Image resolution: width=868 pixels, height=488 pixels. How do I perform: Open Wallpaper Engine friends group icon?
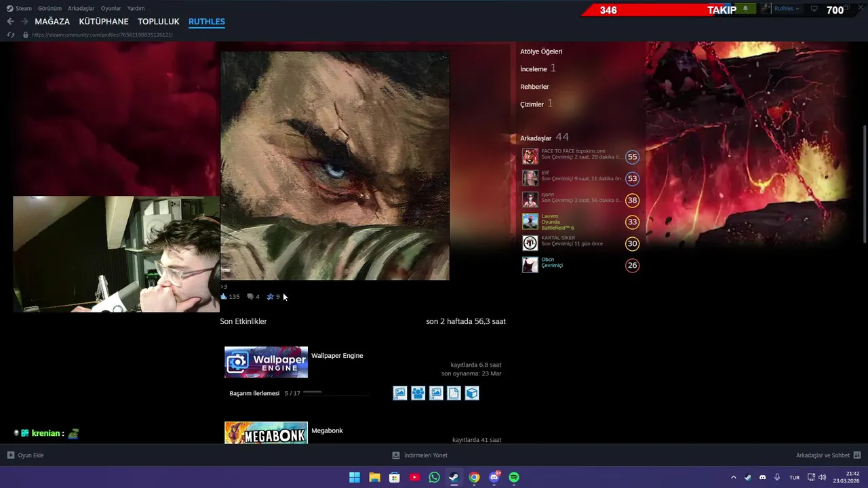(x=418, y=393)
